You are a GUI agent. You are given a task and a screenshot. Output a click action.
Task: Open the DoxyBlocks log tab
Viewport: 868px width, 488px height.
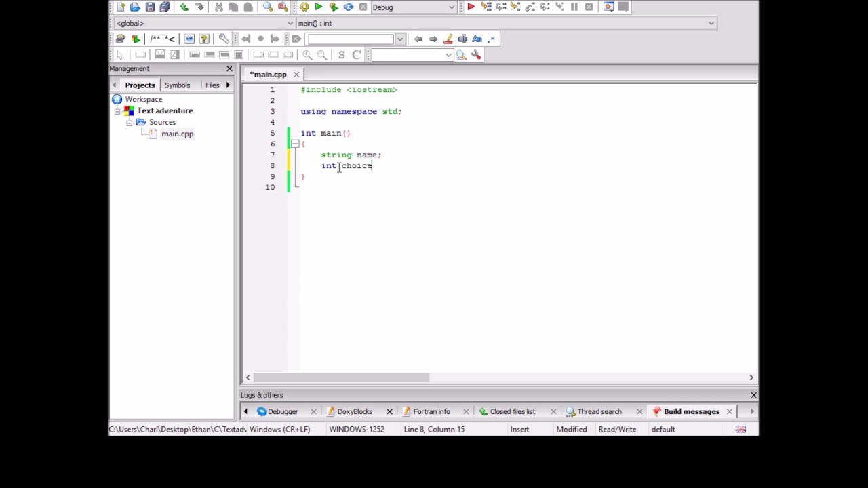click(x=355, y=411)
